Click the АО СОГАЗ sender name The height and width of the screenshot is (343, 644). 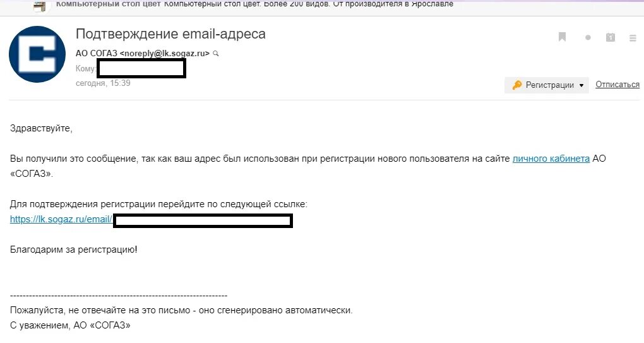(96, 54)
